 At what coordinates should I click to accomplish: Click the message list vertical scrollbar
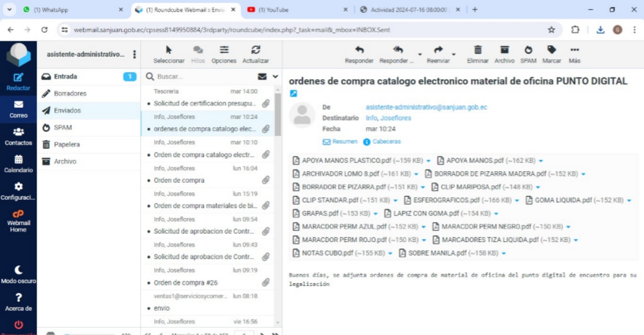(278, 113)
